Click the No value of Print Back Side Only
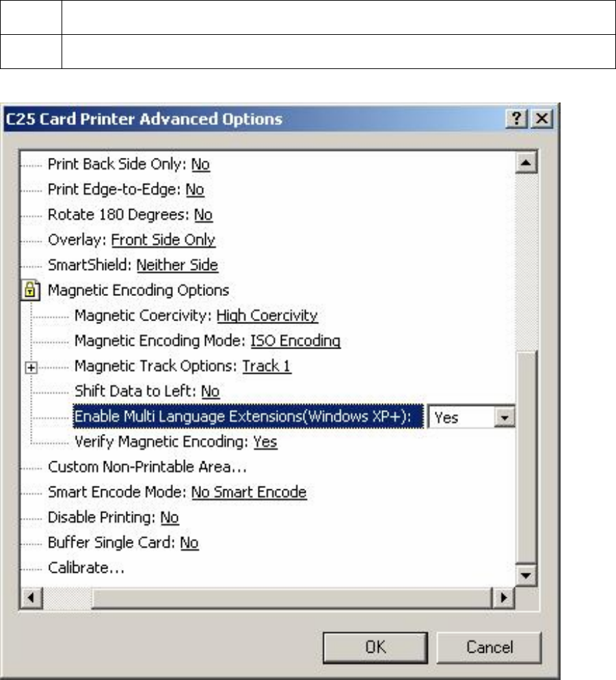This screenshot has width=616, height=680. click(200, 165)
